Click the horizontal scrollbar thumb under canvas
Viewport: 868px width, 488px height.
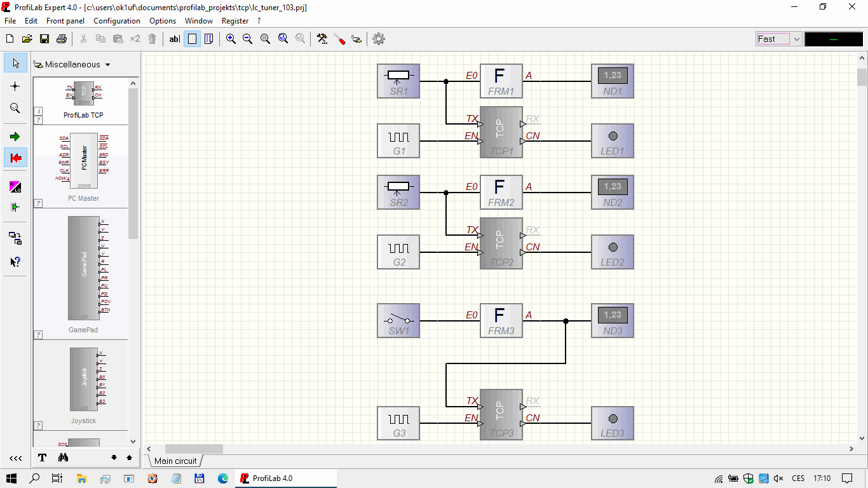[194, 449]
